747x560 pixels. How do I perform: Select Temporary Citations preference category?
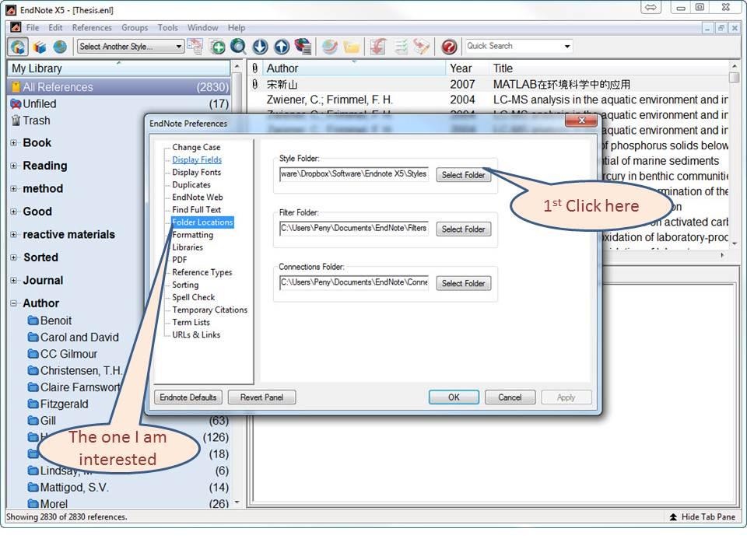209,310
